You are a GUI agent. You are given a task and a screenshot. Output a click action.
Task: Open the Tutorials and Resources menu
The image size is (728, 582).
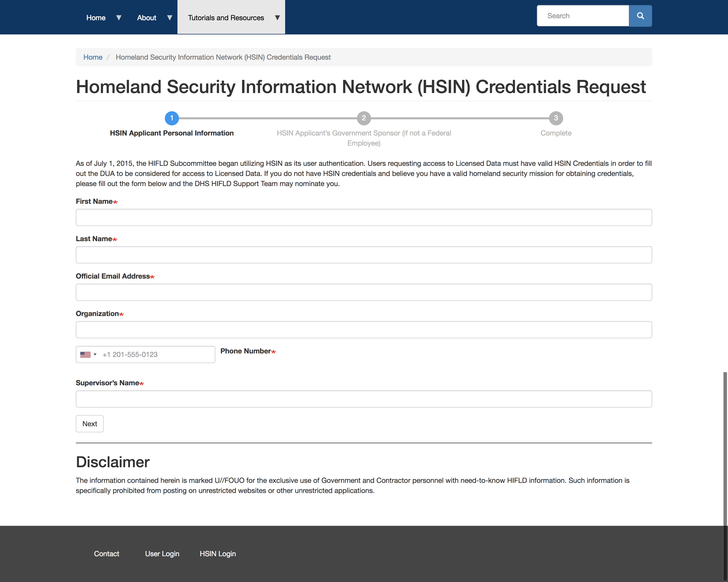(226, 17)
